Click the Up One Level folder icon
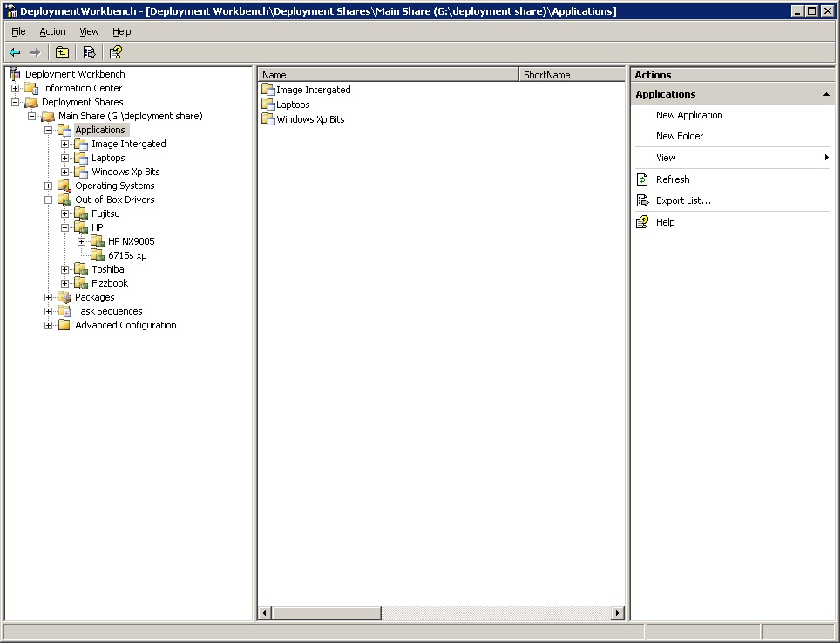The image size is (840, 643). (x=62, y=51)
